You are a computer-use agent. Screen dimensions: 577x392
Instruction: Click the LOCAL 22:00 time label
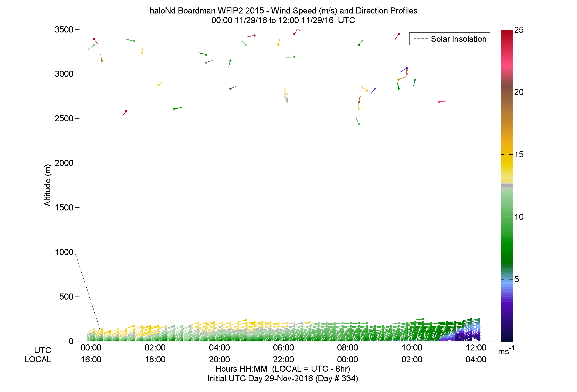[x=284, y=360]
